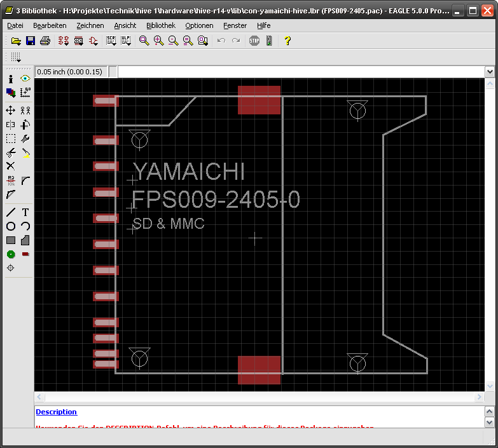Open the Run ULP script dropdown

coord(125,41)
